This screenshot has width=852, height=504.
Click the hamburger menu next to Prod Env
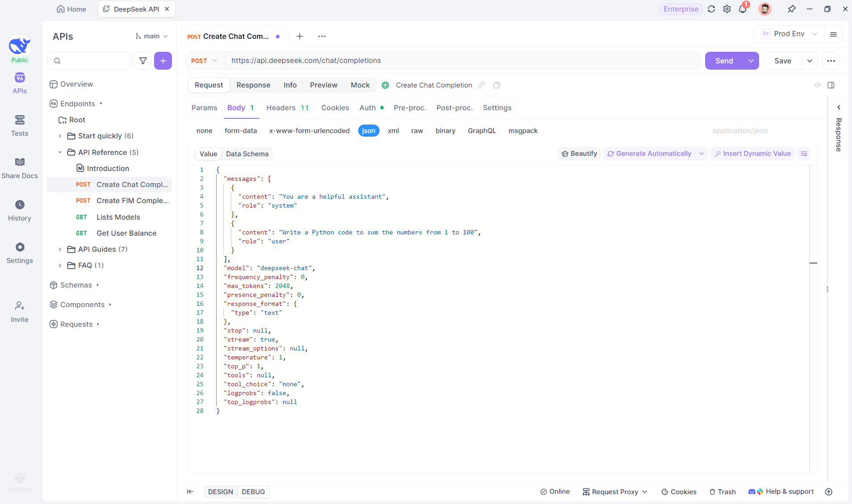(x=833, y=34)
